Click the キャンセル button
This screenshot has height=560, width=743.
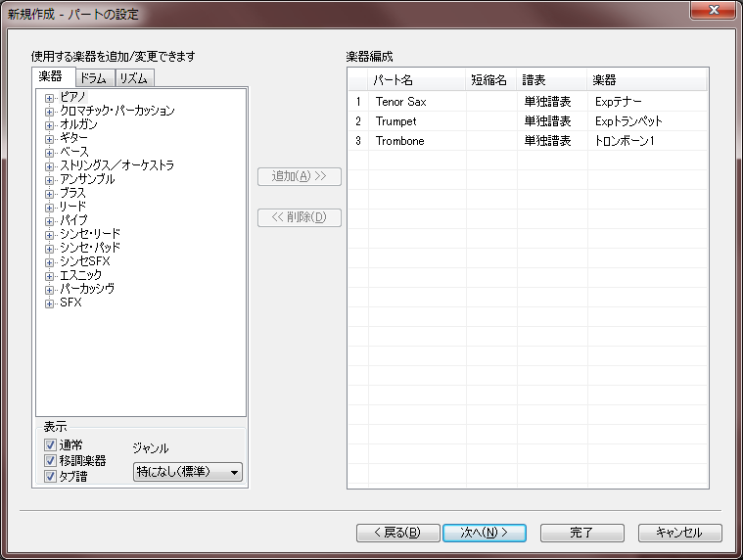(680, 533)
